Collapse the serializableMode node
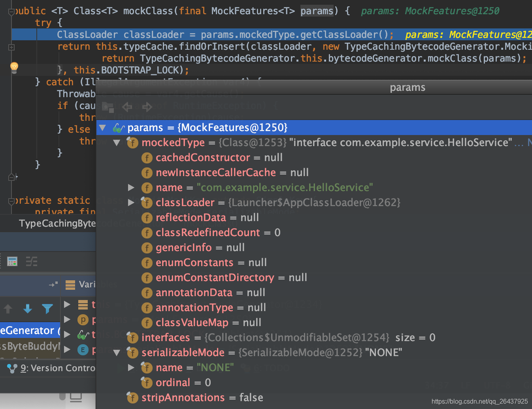This screenshot has height=409, width=532. pos(117,353)
